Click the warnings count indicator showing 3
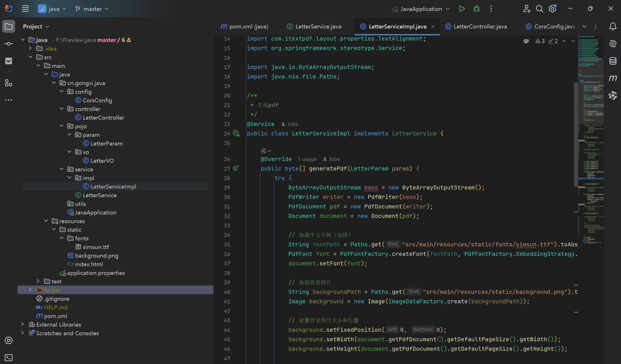 (x=540, y=41)
